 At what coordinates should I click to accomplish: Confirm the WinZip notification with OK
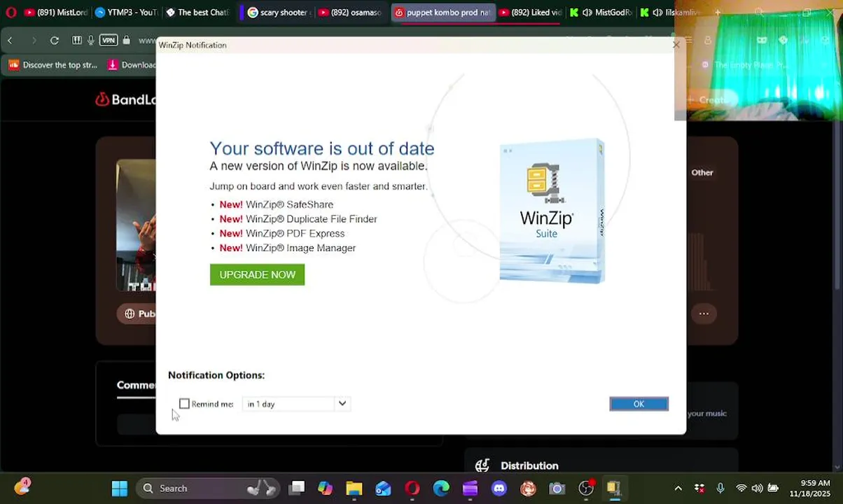pyautogui.click(x=639, y=404)
